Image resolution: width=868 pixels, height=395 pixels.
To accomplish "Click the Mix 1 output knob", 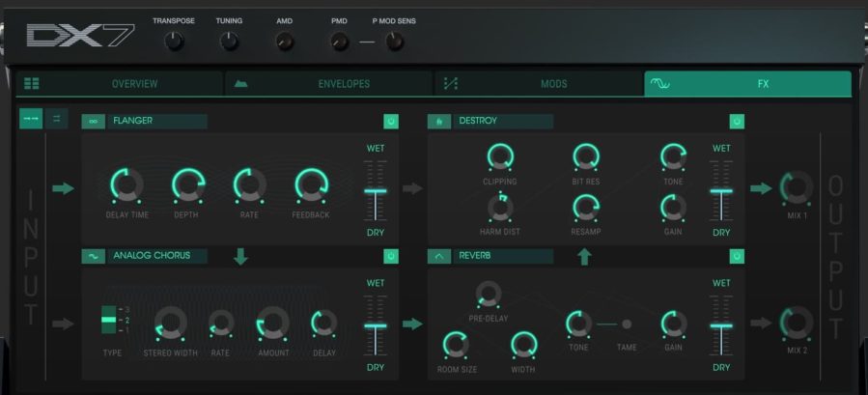I will click(797, 187).
